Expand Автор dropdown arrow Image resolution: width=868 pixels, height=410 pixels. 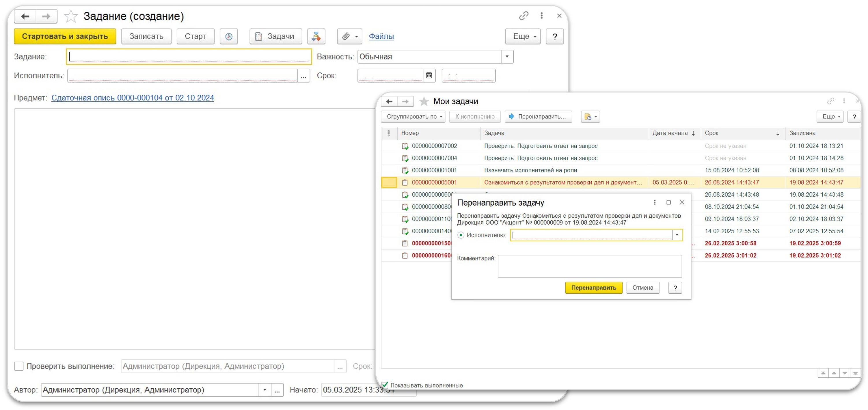[265, 390]
